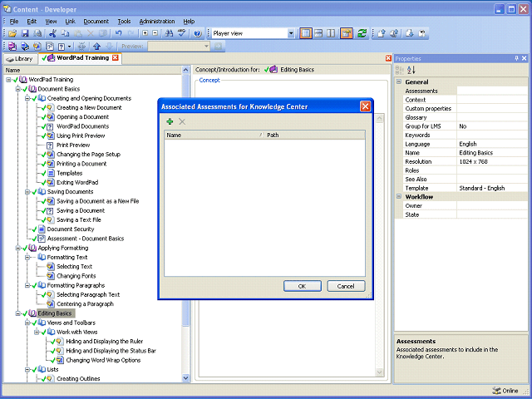The width and height of the screenshot is (532, 399).
Task: Select the Changing Fonts topic
Action: (x=76, y=276)
